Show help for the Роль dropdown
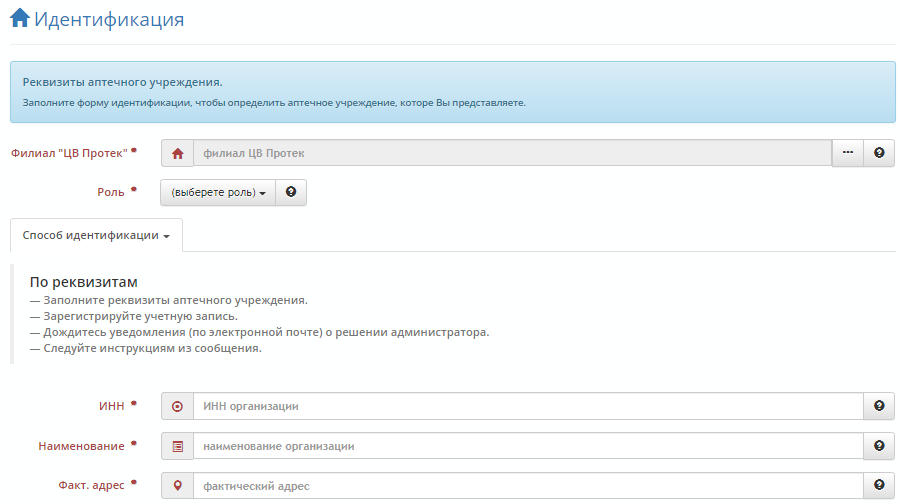 coord(291,192)
